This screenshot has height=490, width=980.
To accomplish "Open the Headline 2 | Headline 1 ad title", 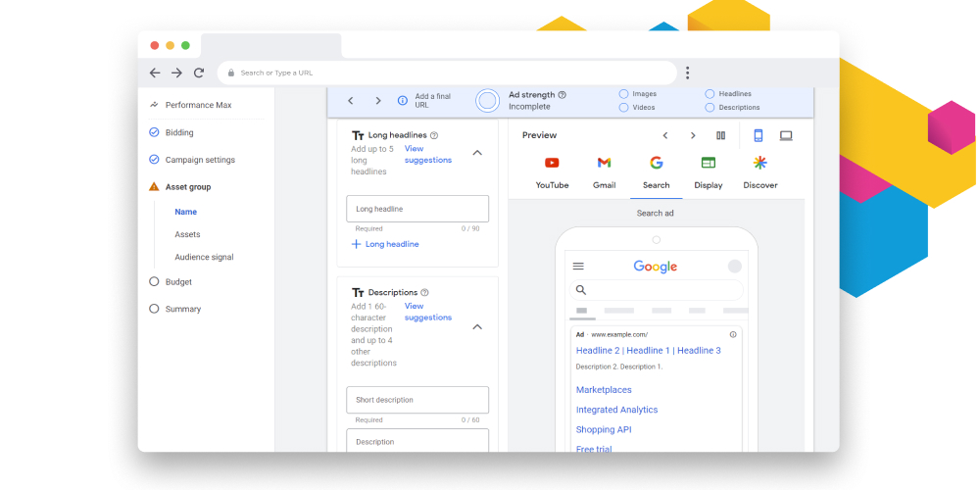I will (648, 351).
